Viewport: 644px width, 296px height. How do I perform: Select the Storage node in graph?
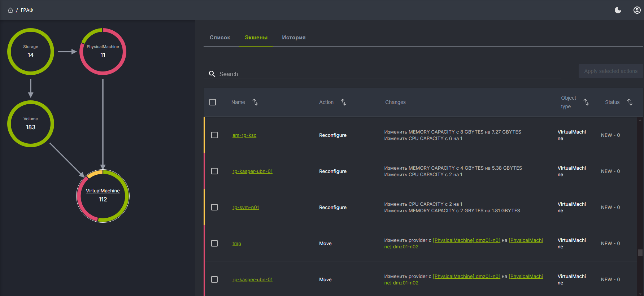[31, 52]
